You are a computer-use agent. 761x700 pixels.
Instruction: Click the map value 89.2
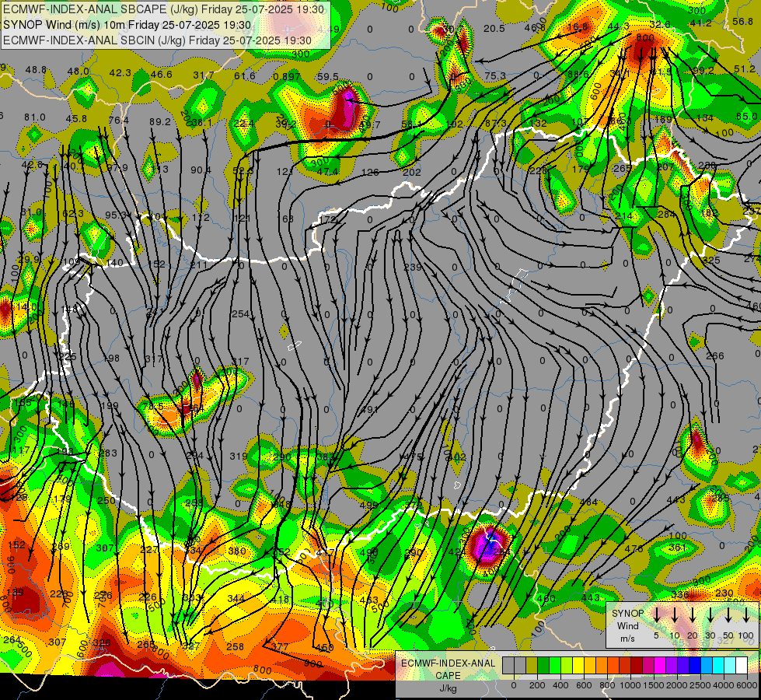coord(160,122)
